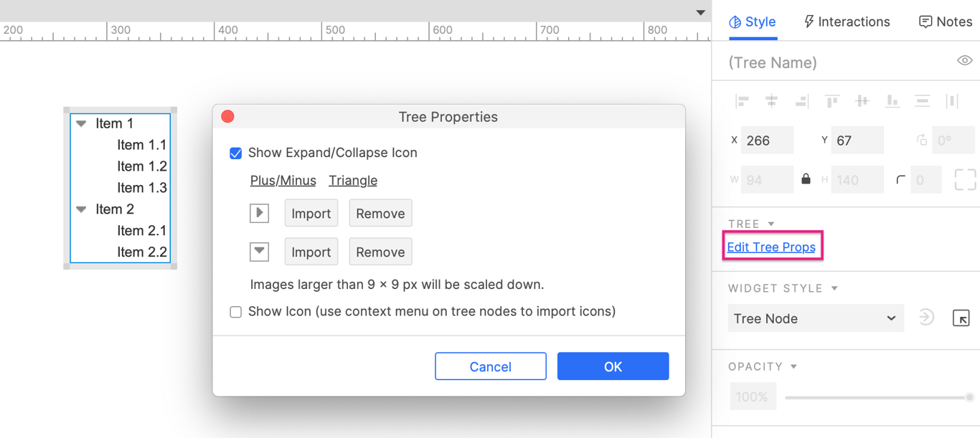Open the widget style manager icon

tap(961, 318)
